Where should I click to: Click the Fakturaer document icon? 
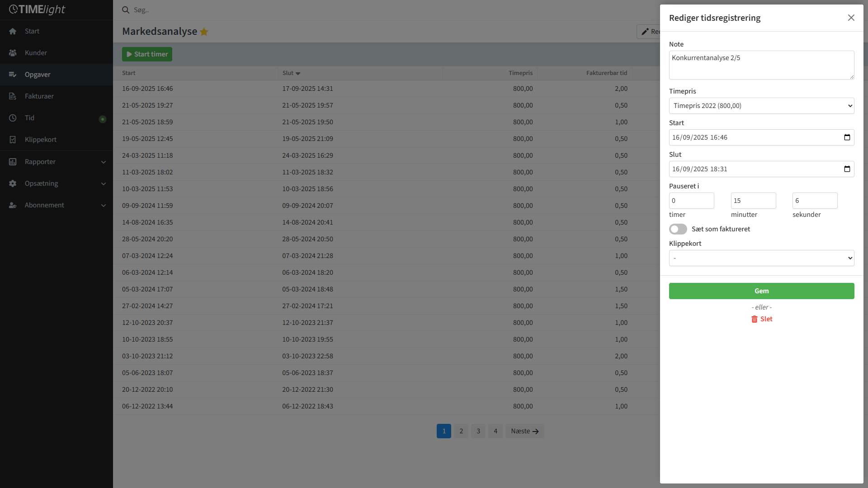tap(13, 96)
